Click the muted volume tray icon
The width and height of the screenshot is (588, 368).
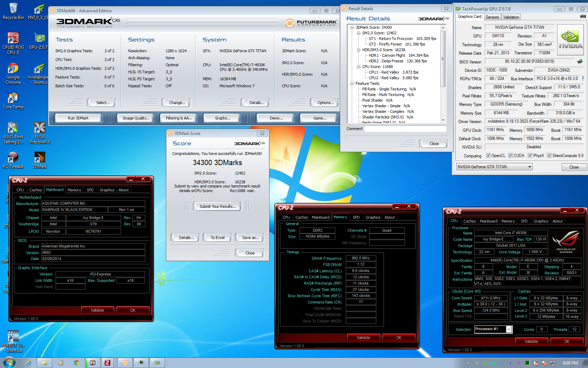click(x=535, y=363)
